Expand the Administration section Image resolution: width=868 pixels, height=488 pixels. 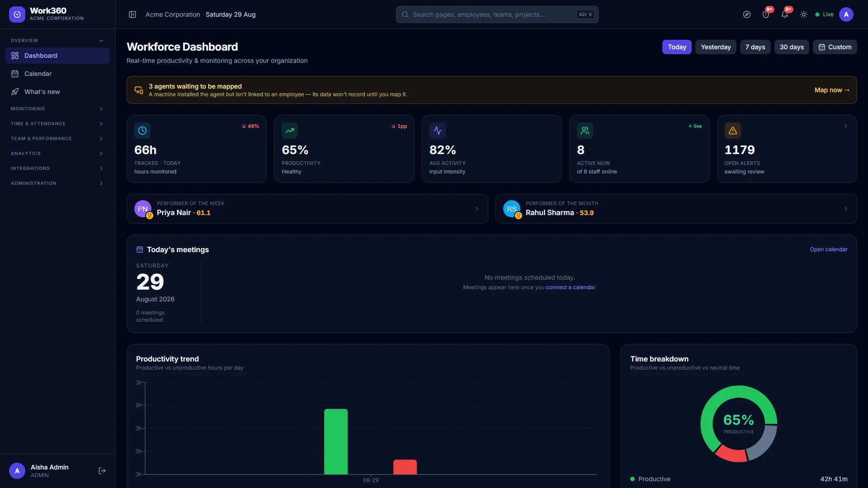click(57, 183)
